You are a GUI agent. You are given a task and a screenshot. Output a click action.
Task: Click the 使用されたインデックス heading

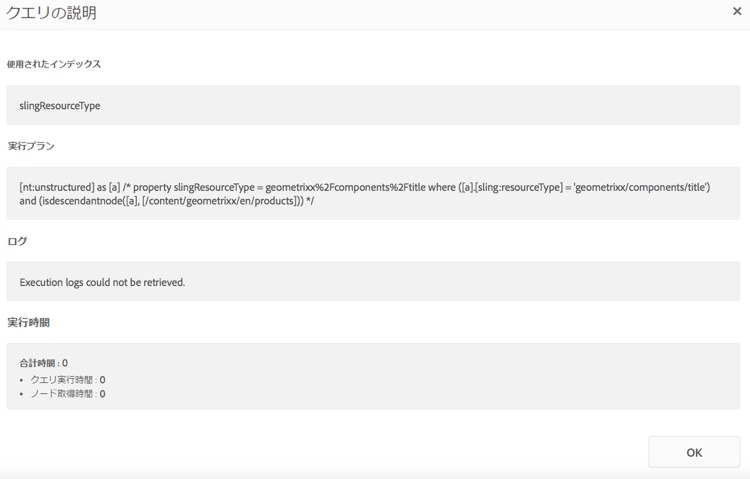pos(54,64)
